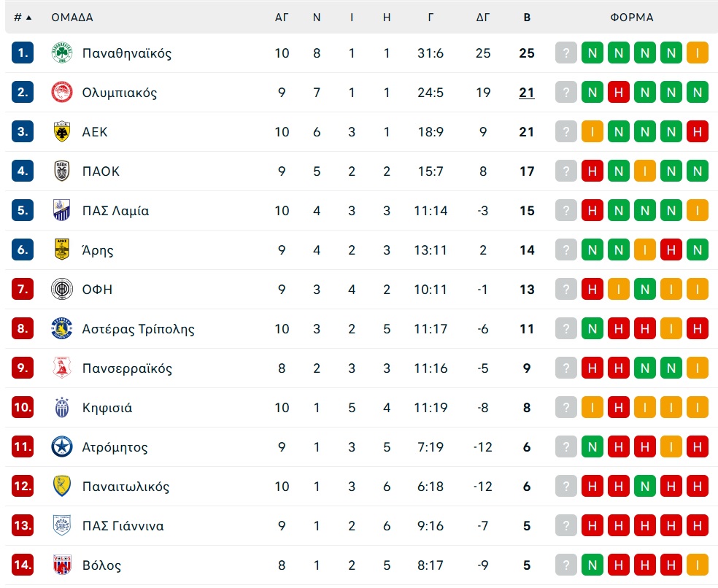Viewport: 718px width, 588px height.
Task: Open the Αστέρας Τρίπολης team link
Action: pos(139,329)
